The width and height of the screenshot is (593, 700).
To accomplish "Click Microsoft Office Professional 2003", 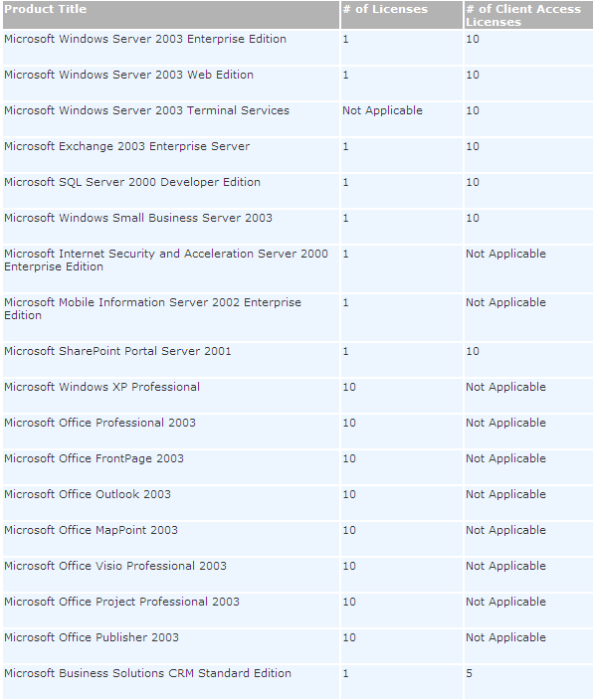I will (99, 423).
